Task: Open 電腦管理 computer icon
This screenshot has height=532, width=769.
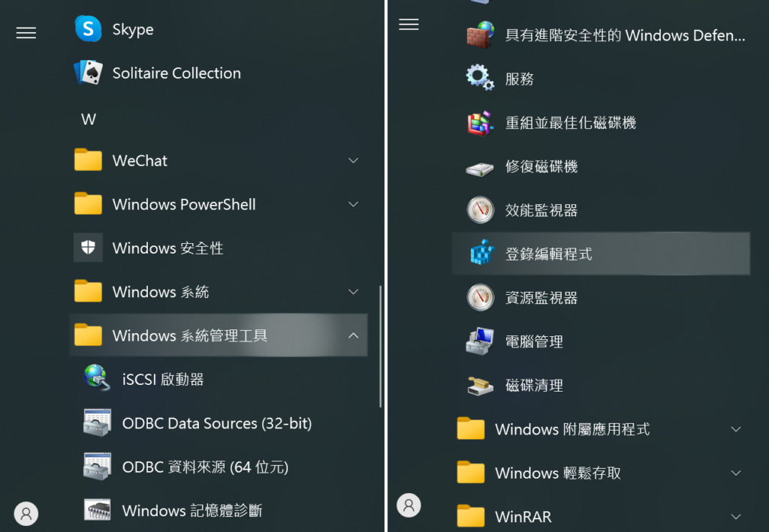Action: pos(480,341)
